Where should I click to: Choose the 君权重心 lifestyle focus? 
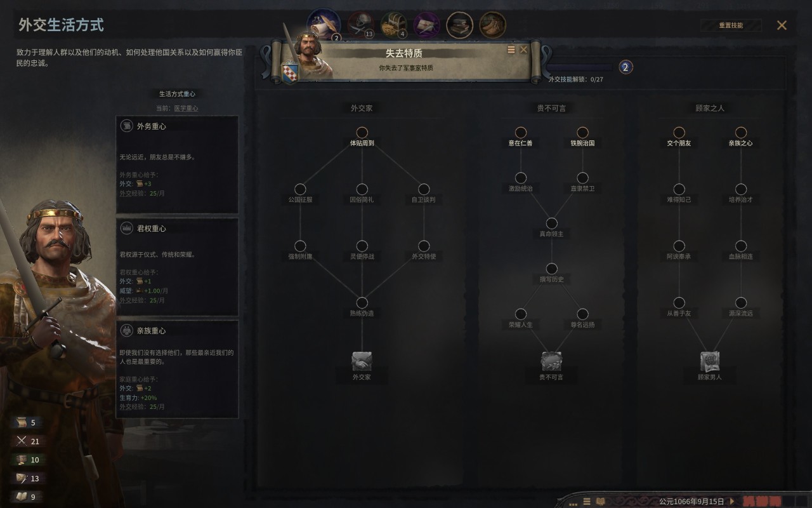(x=178, y=267)
